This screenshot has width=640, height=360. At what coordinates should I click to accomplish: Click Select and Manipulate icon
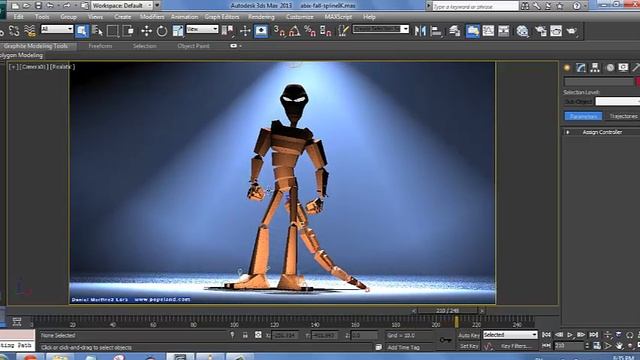point(245,31)
